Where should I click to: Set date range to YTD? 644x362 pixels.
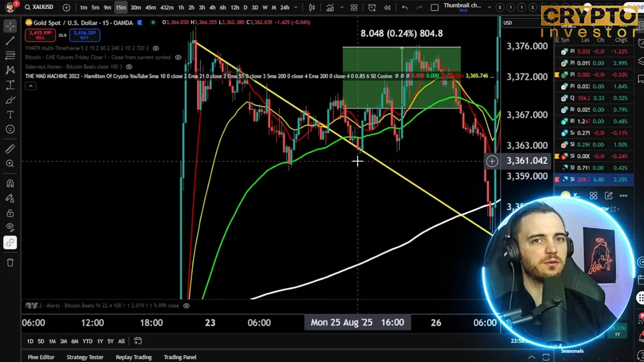point(88,341)
